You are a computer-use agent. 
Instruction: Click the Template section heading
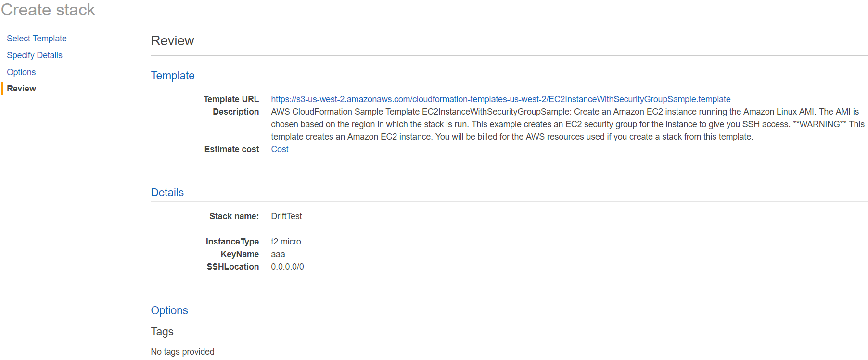[173, 76]
